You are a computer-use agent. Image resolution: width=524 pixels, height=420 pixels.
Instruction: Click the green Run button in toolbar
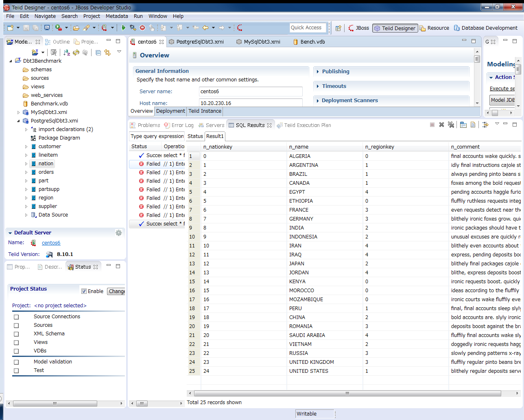tap(123, 28)
